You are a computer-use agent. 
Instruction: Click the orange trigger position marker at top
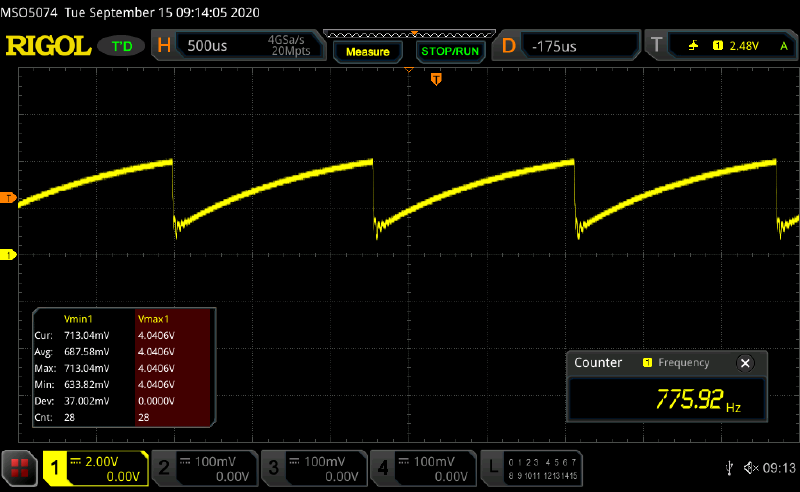click(435, 78)
